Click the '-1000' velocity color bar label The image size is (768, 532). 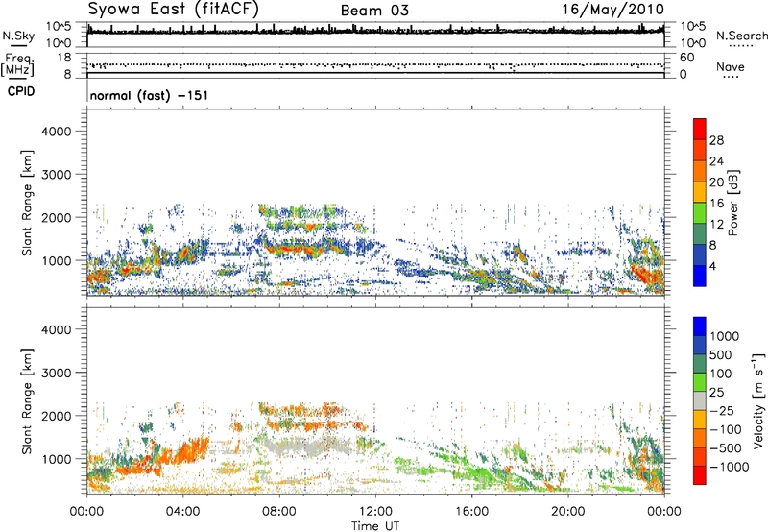coord(729,467)
